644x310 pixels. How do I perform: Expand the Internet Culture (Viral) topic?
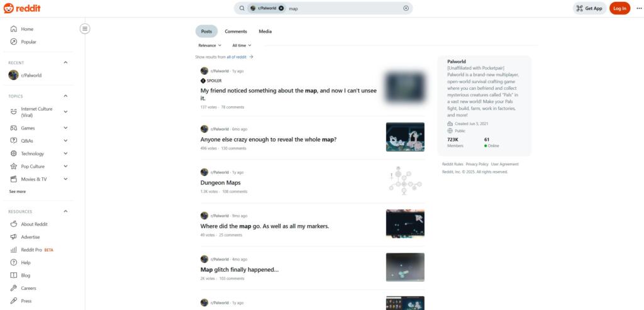65,112
